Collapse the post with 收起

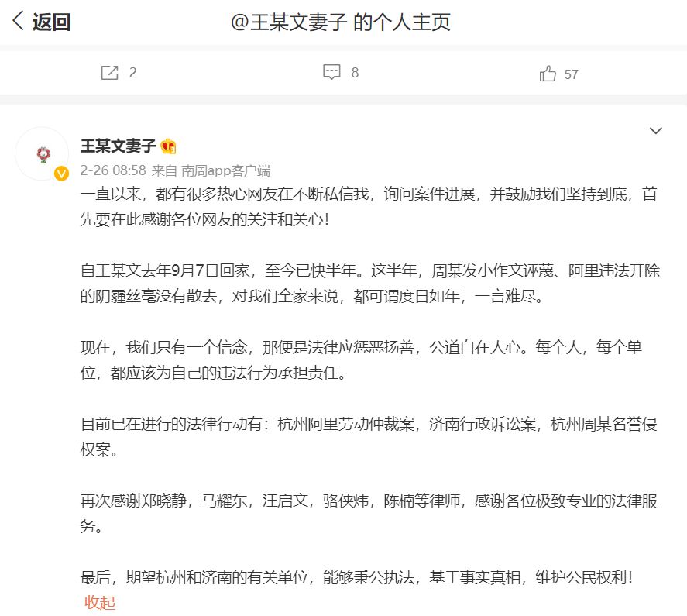[x=99, y=602]
